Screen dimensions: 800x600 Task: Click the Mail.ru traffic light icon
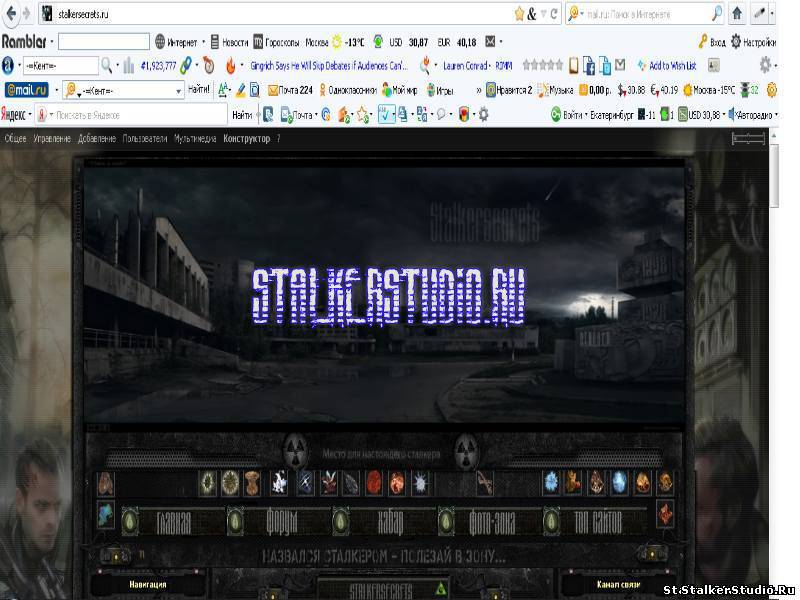coord(745,90)
